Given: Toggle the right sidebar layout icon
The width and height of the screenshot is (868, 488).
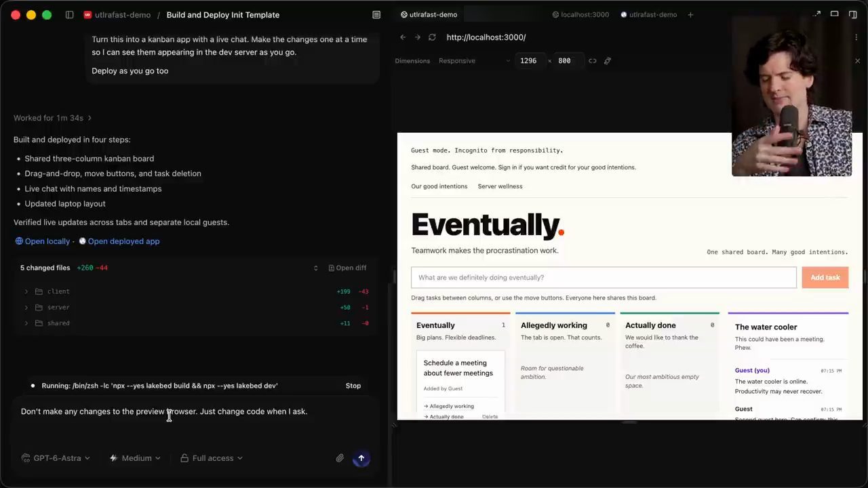Looking at the screenshot, I should pyautogui.click(x=853, y=14).
